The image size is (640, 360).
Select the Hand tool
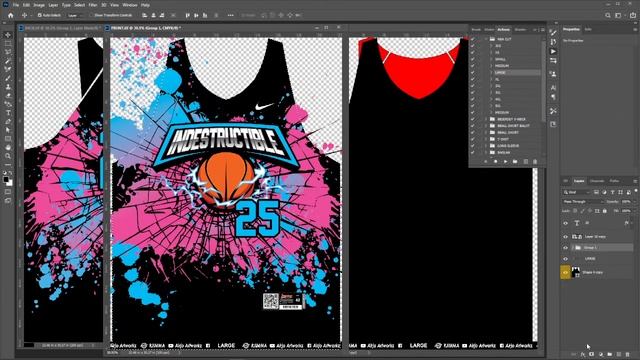(x=8, y=147)
